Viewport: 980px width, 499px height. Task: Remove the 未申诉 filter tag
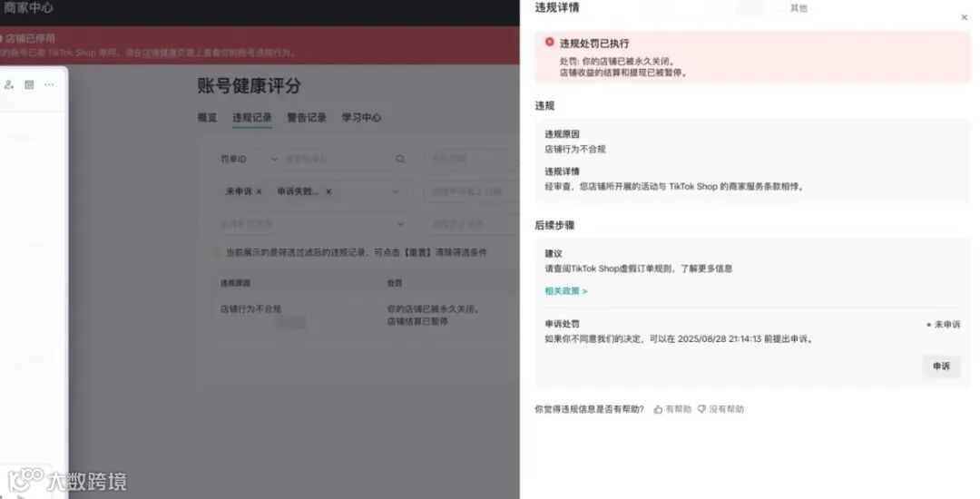coord(259,191)
